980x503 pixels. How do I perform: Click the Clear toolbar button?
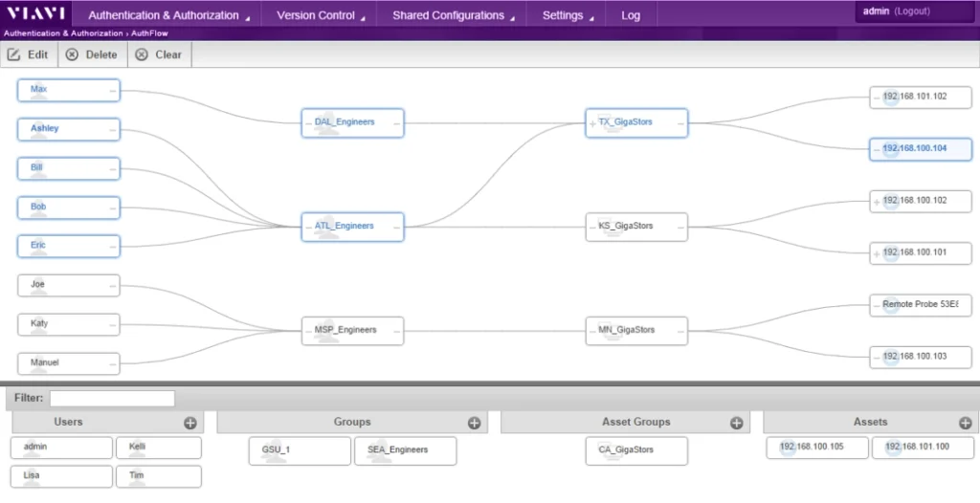(x=159, y=55)
